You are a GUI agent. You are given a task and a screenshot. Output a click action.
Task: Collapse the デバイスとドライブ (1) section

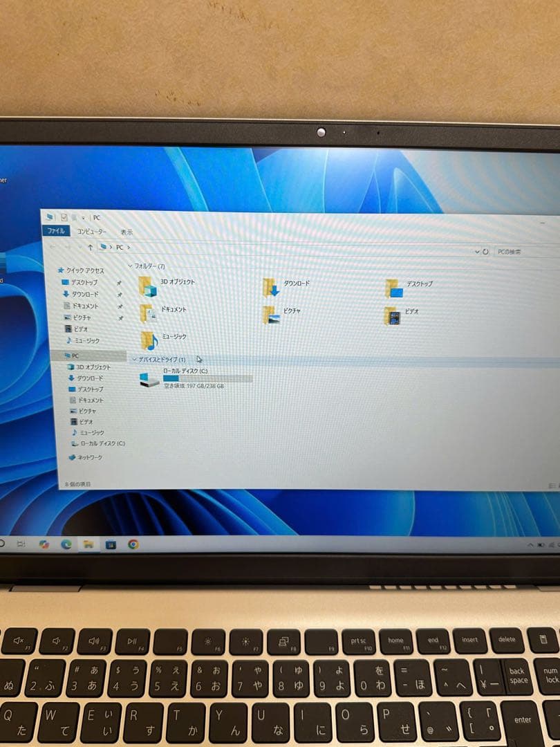click(x=133, y=359)
